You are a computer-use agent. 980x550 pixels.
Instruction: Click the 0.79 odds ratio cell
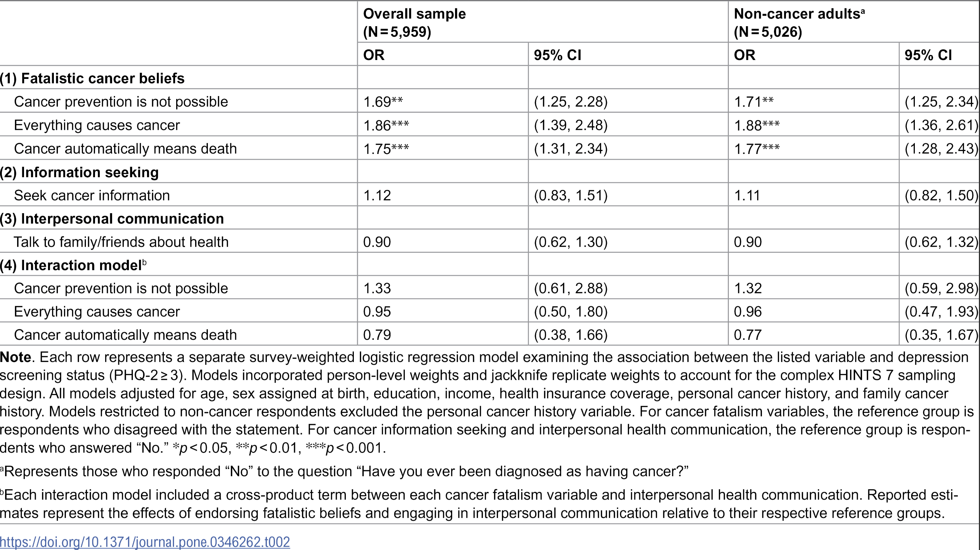(x=377, y=335)
